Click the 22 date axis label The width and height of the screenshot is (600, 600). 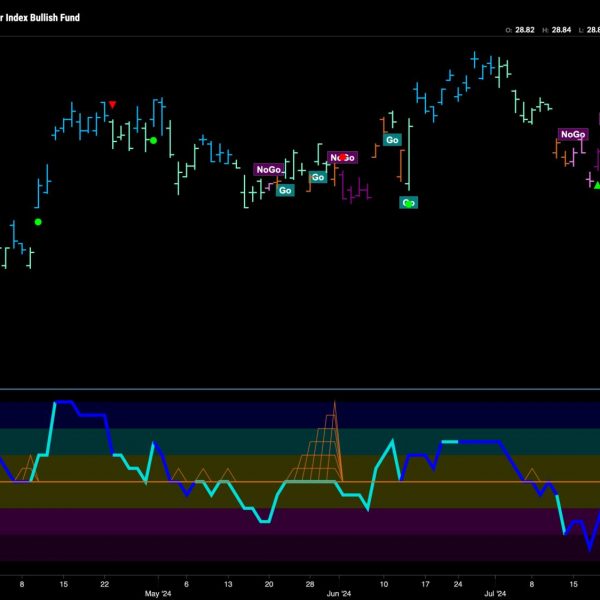[x=104, y=584]
